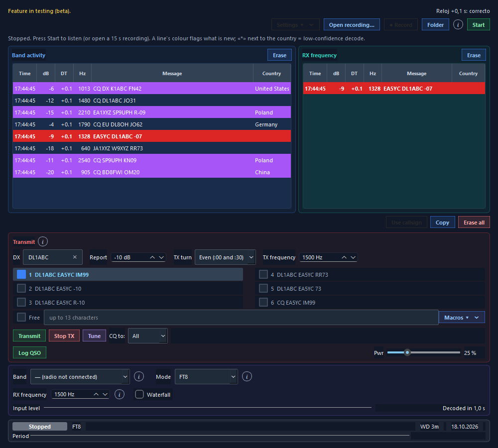
Task: Enable the Free text message checkbox
Action: [x=21, y=317]
